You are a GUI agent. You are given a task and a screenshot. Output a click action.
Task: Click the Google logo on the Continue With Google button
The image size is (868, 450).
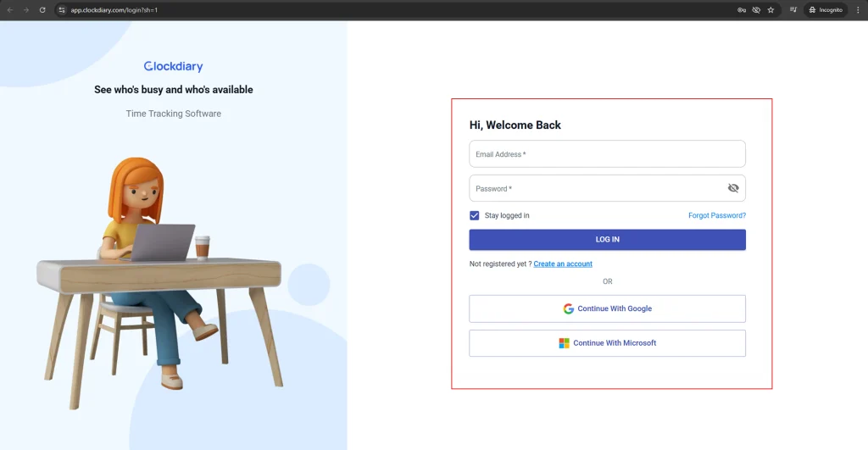(x=569, y=308)
